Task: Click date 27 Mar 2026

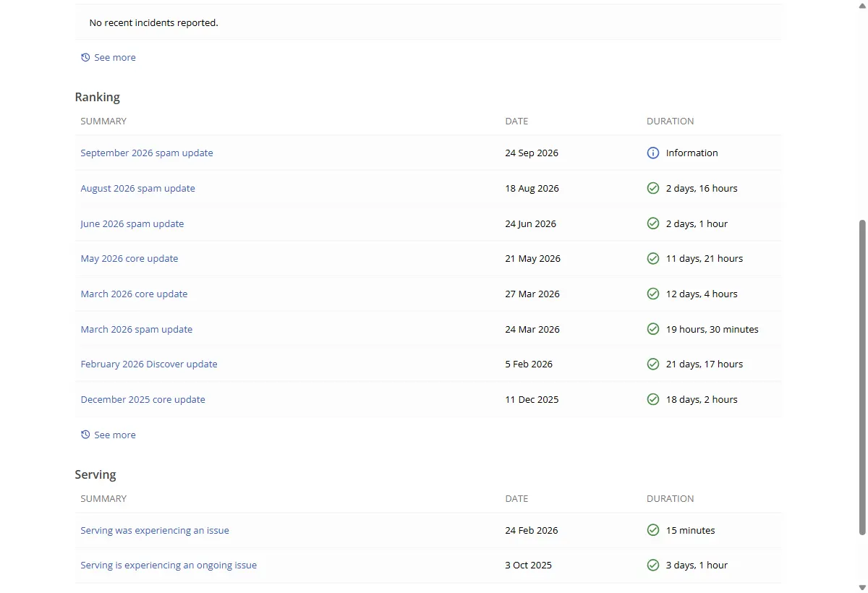Action: 532,294
